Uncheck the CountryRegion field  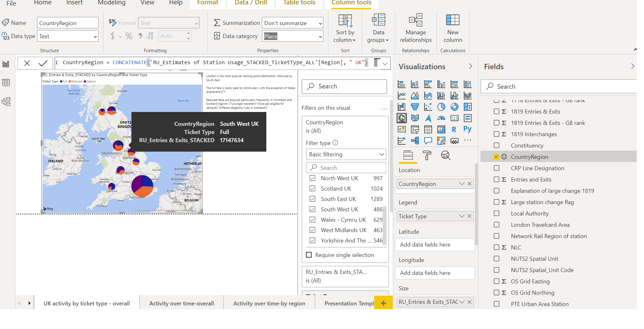(x=497, y=157)
